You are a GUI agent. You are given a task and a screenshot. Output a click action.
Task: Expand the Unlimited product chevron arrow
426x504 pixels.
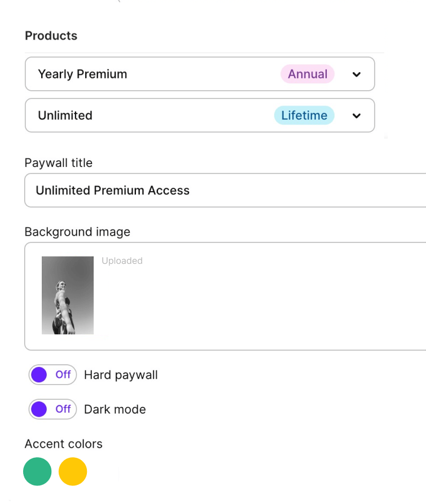click(x=356, y=116)
